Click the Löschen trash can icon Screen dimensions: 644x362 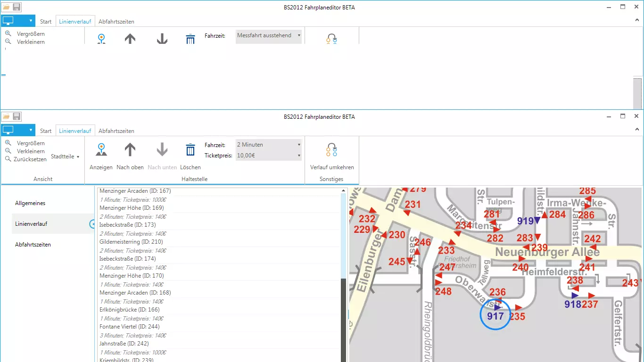(190, 150)
